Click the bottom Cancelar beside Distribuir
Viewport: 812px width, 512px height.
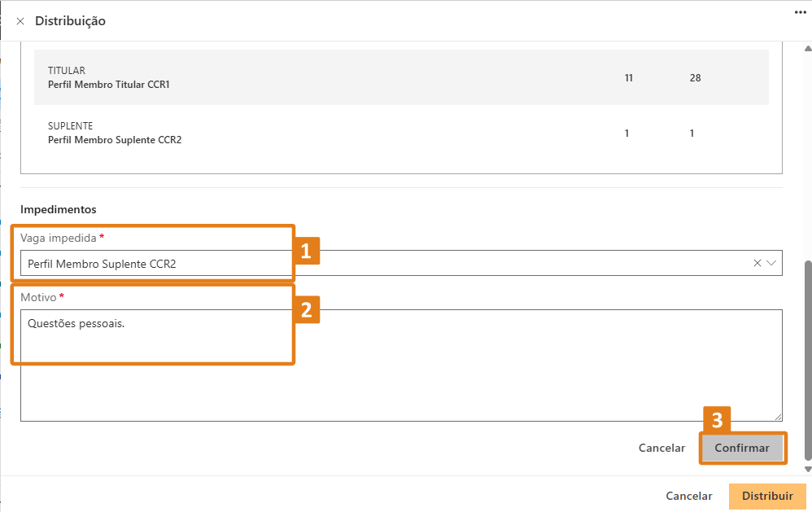(x=689, y=496)
